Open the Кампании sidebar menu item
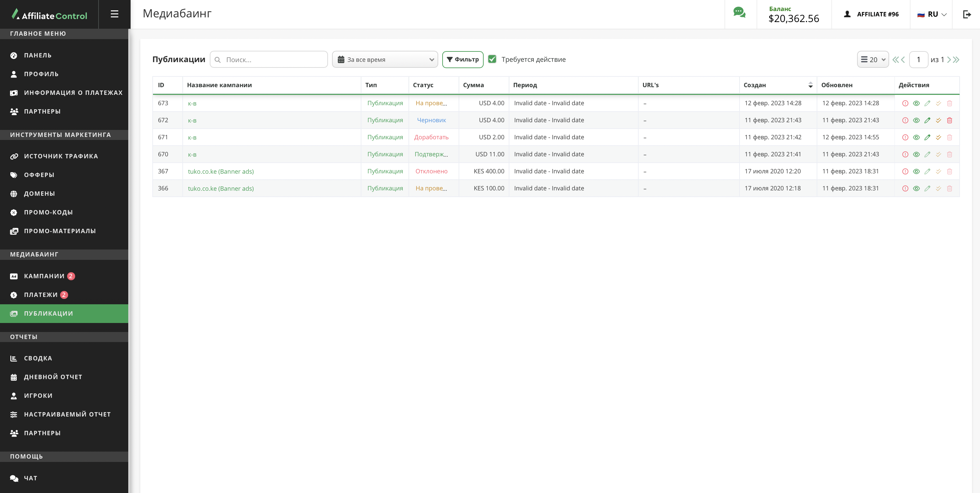The width and height of the screenshot is (980, 493). click(44, 276)
